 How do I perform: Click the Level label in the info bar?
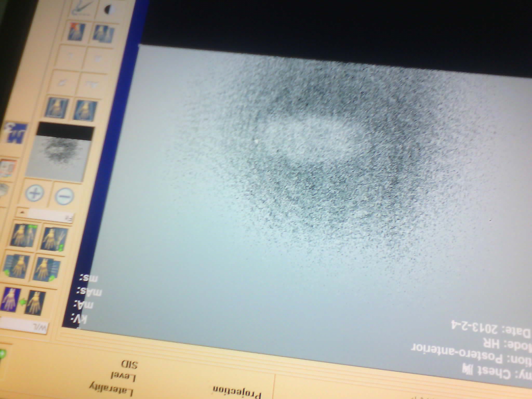coord(123,377)
